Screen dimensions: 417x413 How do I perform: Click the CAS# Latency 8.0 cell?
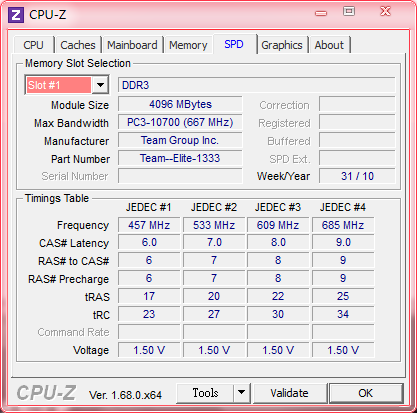[278, 242]
